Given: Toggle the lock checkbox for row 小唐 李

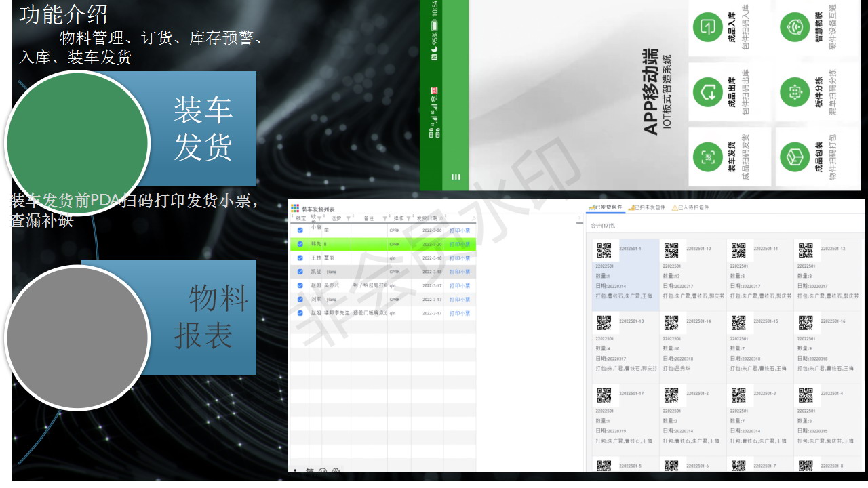Looking at the screenshot, I should (x=300, y=230).
